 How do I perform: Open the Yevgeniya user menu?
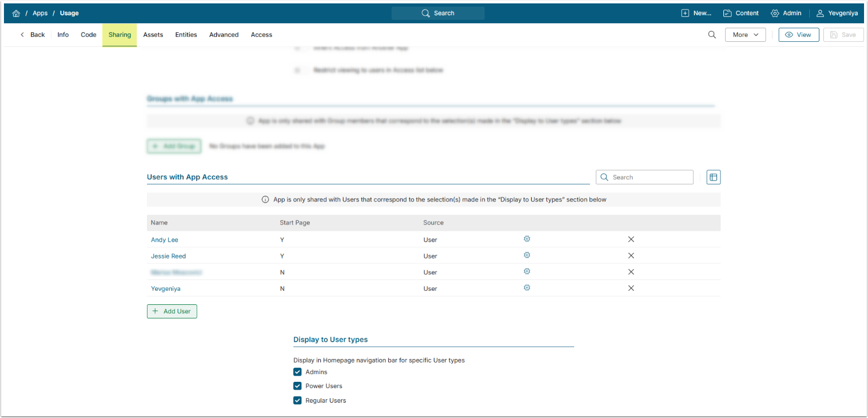tap(837, 13)
